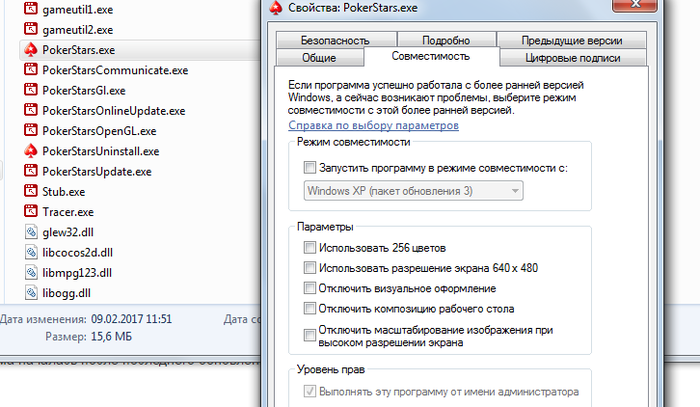700x407 pixels.
Task: Select the PokerStarsOpenGL.exe file name
Action: click(x=99, y=131)
